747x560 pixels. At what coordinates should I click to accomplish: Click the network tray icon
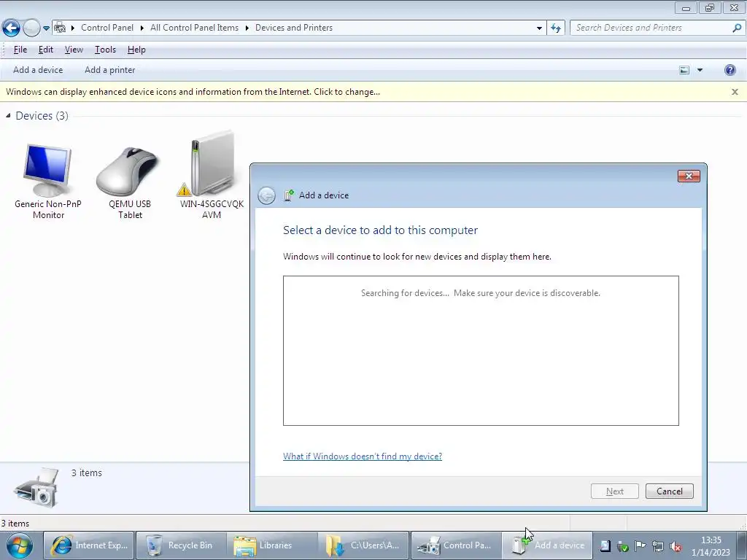(x=657, y=546)
